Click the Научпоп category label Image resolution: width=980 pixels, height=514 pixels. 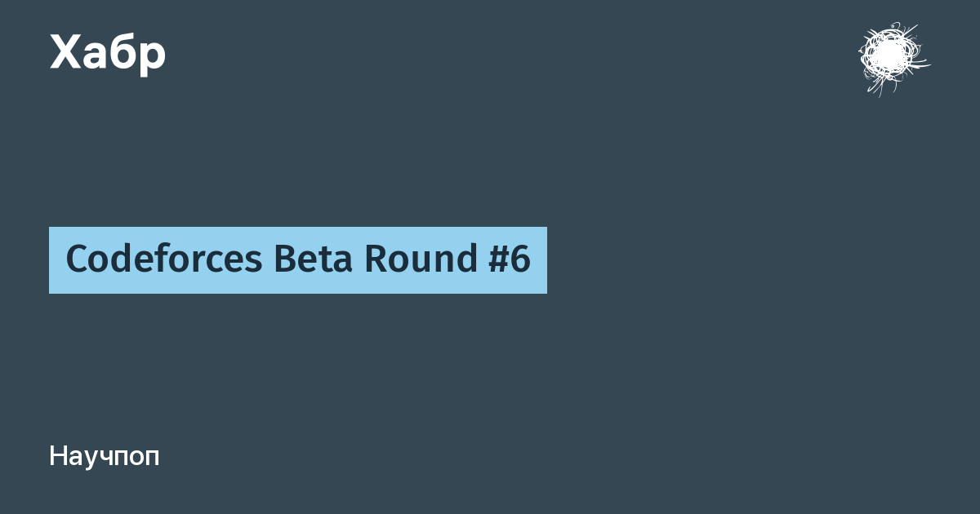coord(105,456)
